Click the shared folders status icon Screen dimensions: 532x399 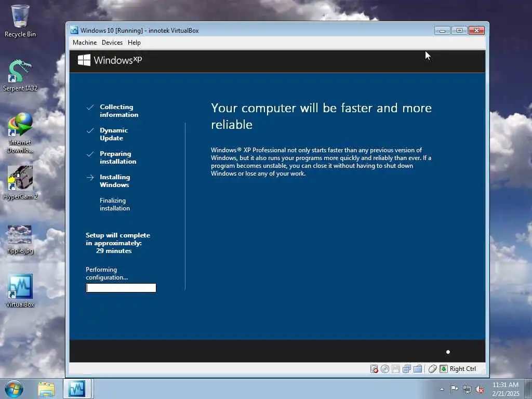tap(418, 369)
